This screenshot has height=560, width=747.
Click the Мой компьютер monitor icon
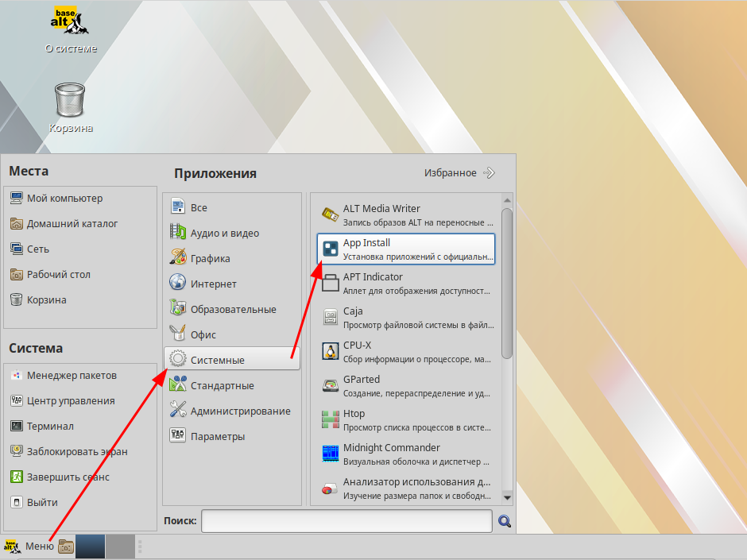(17, 198)
